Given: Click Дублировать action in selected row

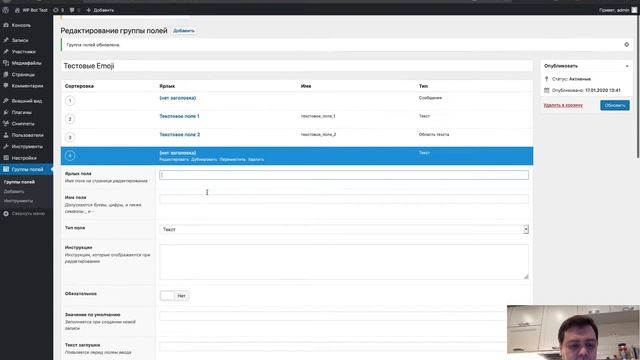Looking at the screenshot, I should (204, 160).
